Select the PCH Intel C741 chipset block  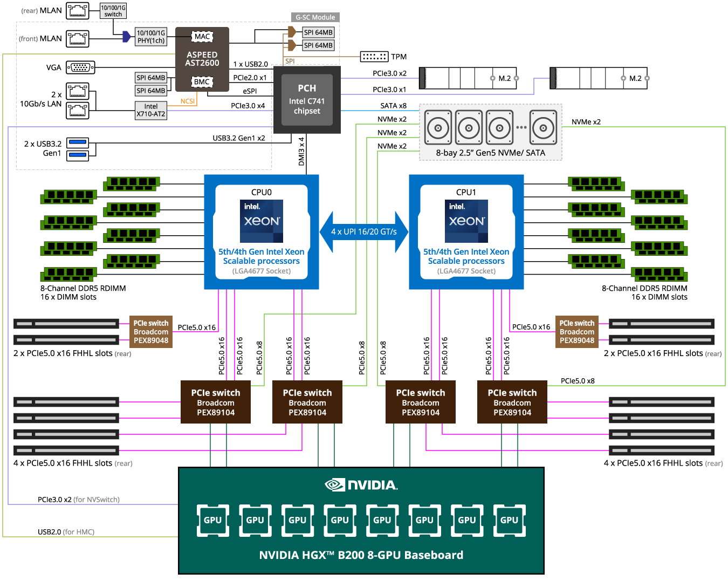point(307,100)
